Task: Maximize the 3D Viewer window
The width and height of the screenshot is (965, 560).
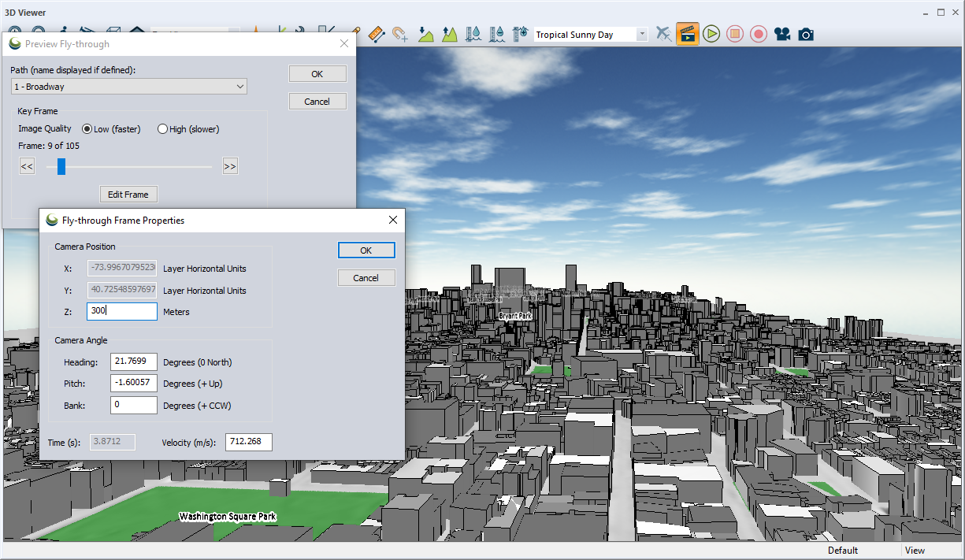Action: coord(941,13)
